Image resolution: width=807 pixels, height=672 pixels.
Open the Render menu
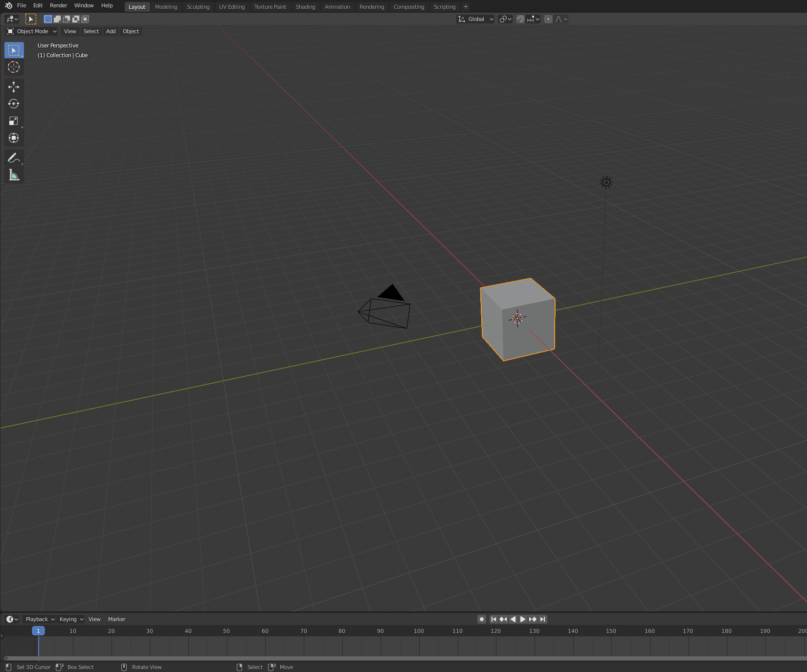coord(58,5)
